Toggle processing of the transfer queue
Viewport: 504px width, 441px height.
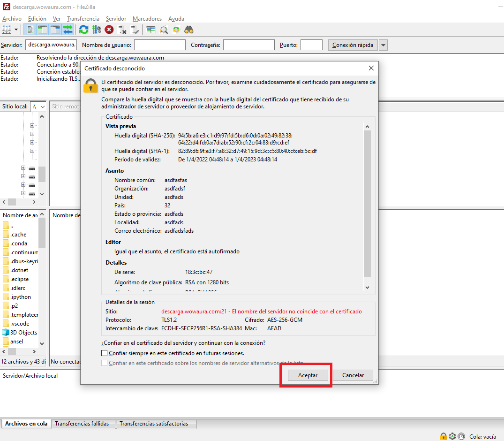click(97, 30)
